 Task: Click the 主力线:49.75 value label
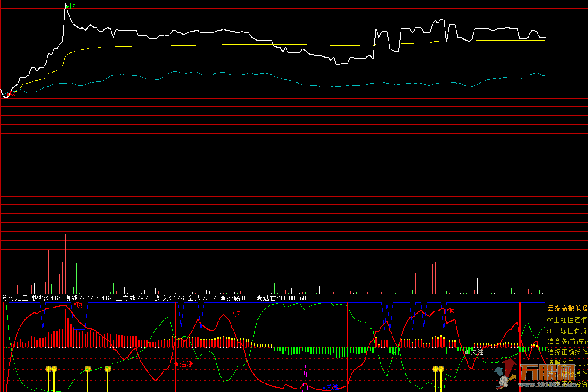134,298
